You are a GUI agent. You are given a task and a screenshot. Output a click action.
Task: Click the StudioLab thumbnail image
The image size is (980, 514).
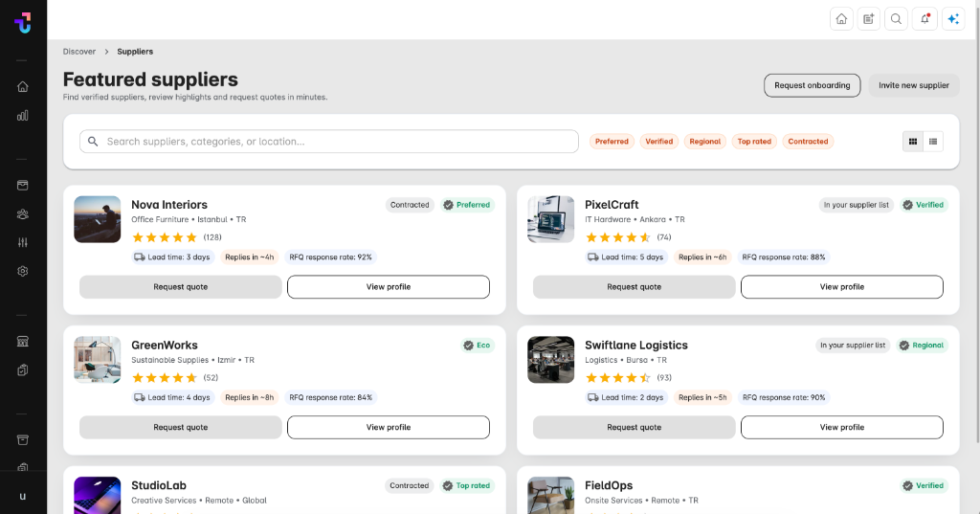[x=98, y=495]
